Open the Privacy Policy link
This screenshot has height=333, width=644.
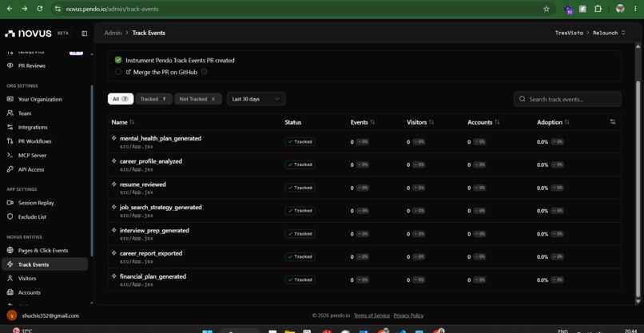tap(408, 315)
